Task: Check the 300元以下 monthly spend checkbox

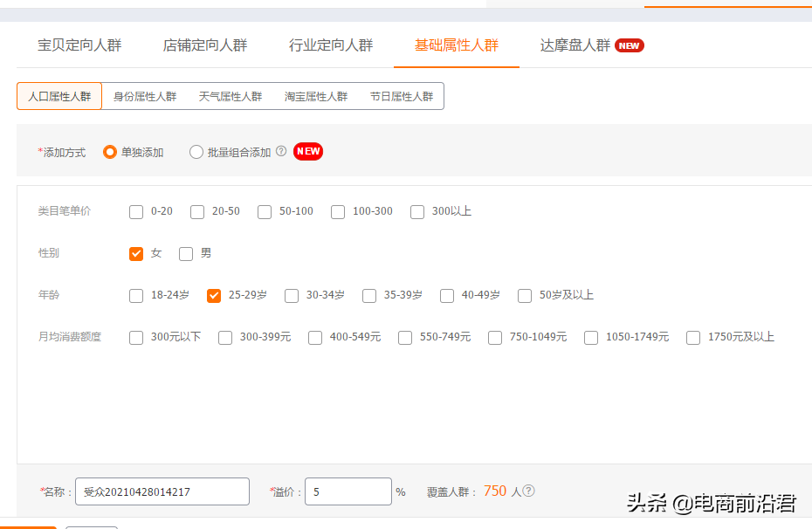Action: (136, 337)
